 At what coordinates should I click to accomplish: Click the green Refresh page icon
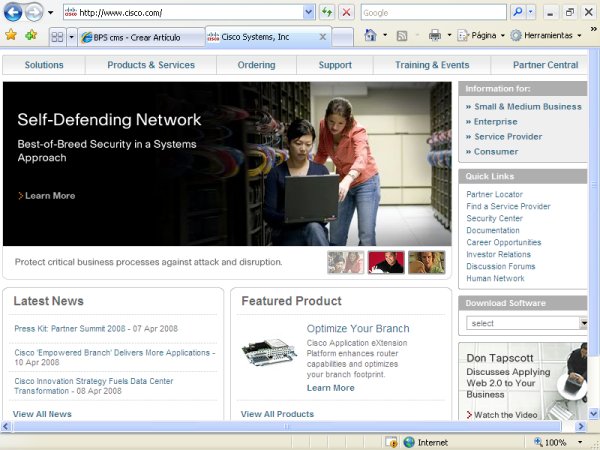point(327,13)
